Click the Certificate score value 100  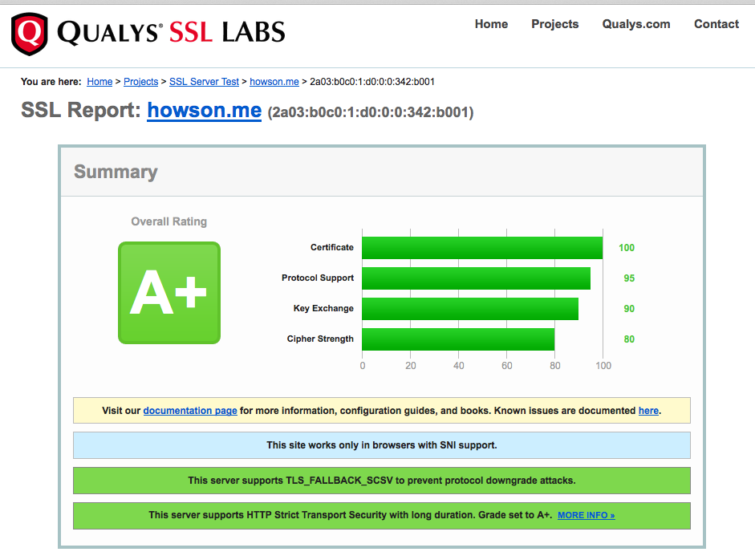627,248
